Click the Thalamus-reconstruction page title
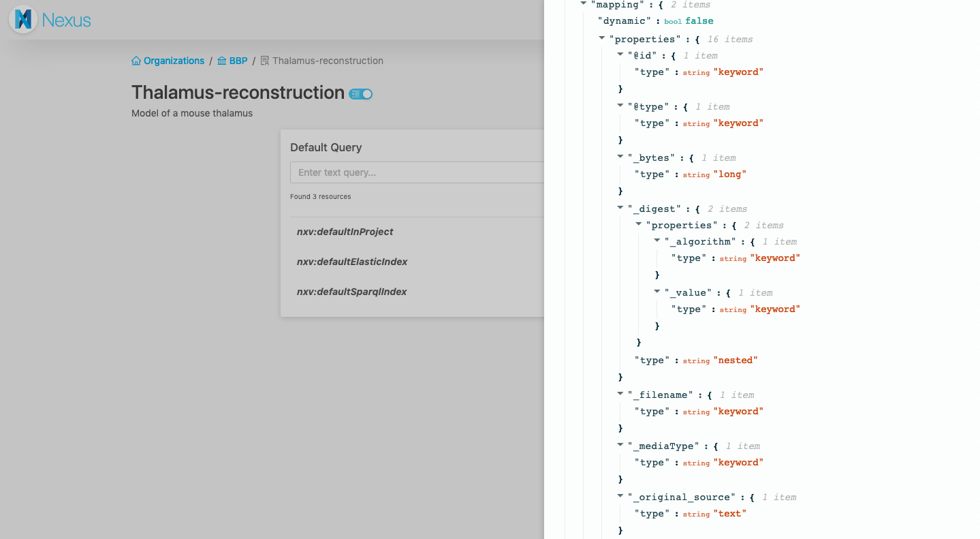This screenshot has height=539, width=980. point(238,93)
